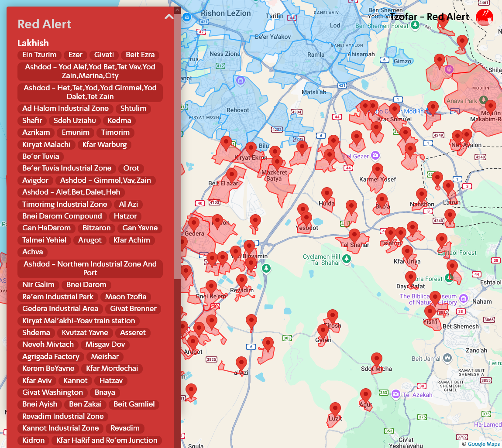
Task: Select the Kiryat Malachi location tag
Action: point(46,145)
